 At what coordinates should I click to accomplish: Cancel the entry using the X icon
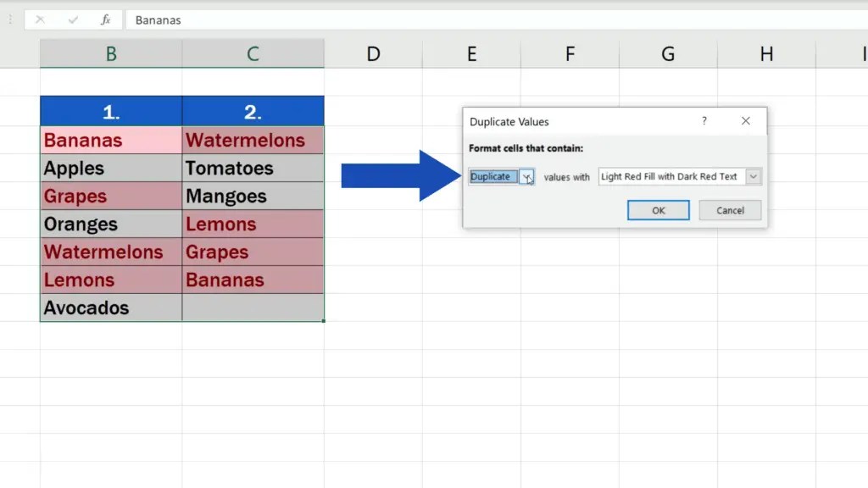point(41,19)
